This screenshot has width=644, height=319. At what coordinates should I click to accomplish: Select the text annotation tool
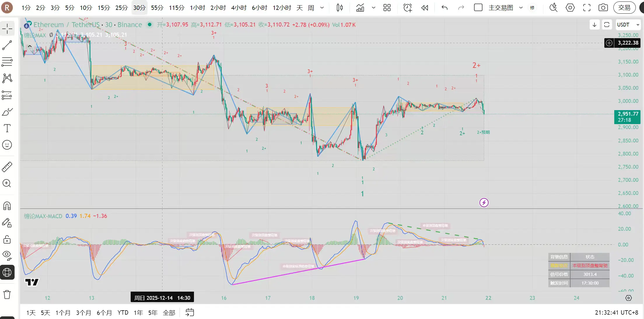click(7, 128)
